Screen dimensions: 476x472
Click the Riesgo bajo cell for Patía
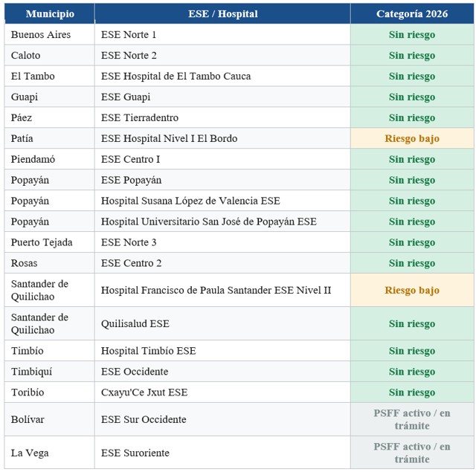[x=412, y=139]
